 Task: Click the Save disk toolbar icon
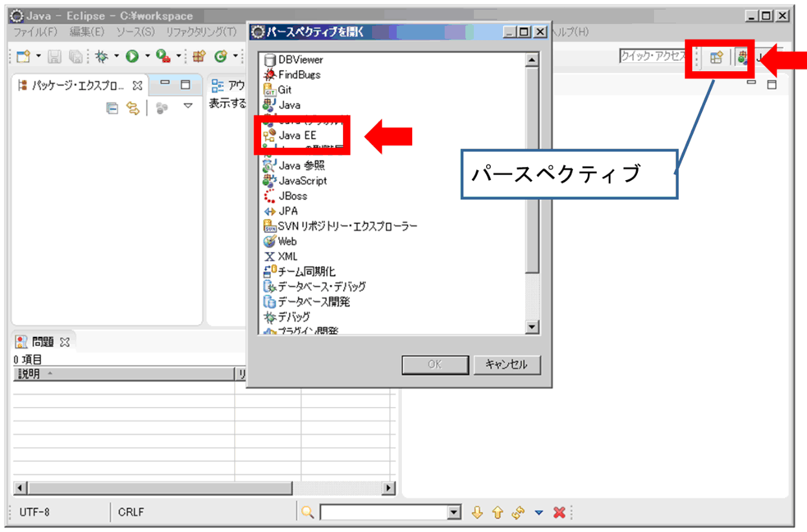click(55, 57)
